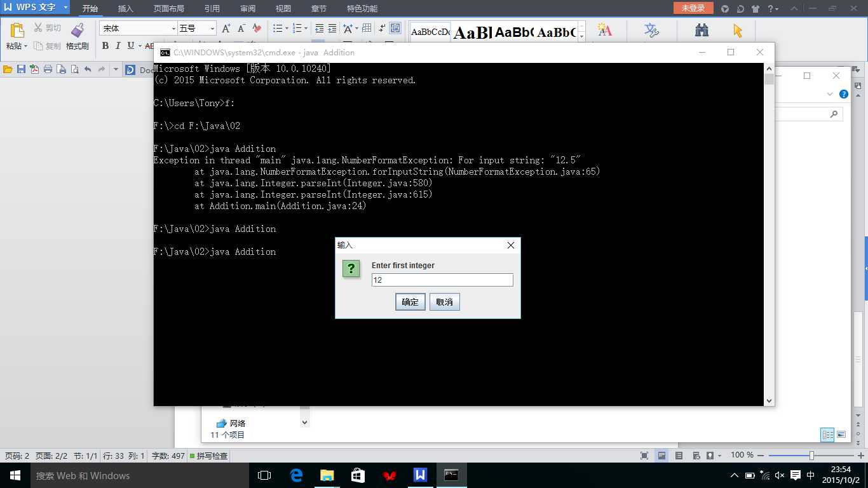The image size is (868, 488).
Task: Open the font size 五号 dropdown
Action: (212, 29)
